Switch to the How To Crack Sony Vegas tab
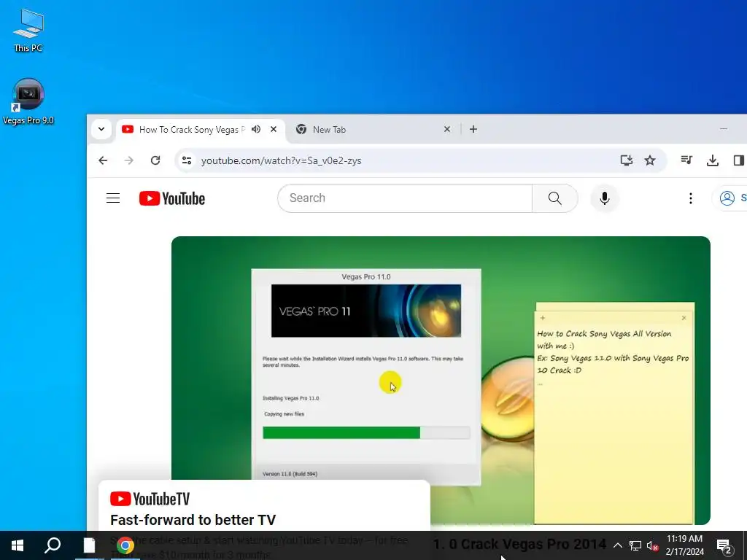The image size is (747, 560). click(192, 130)
